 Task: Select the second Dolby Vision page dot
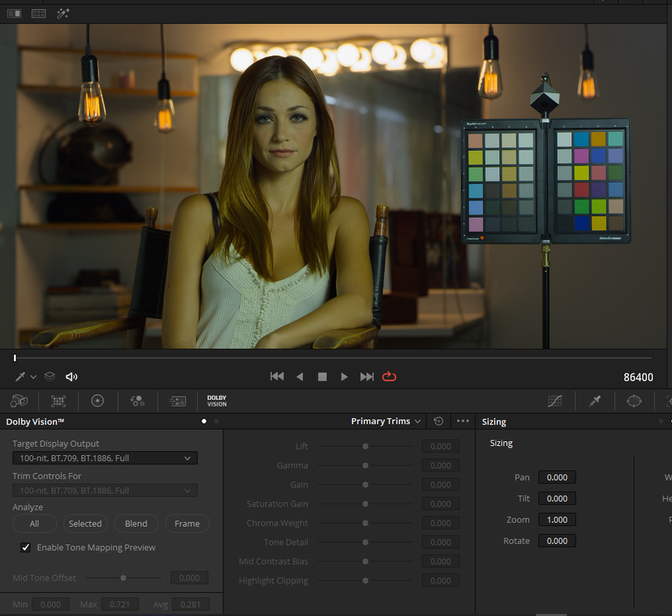(216, 421)
